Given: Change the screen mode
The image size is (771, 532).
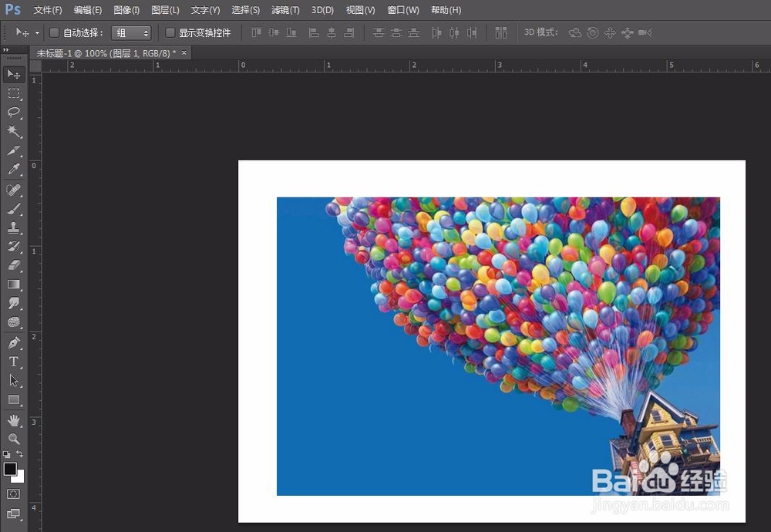Looking at the screenshot, I should pos(14,513).
